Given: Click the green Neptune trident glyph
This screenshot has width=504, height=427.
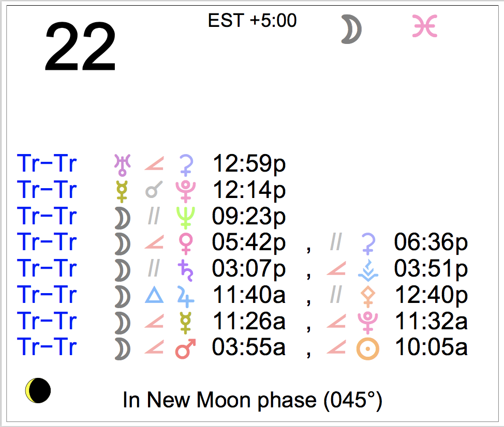Looking at the screenshot, I should [x=184, y=217].
